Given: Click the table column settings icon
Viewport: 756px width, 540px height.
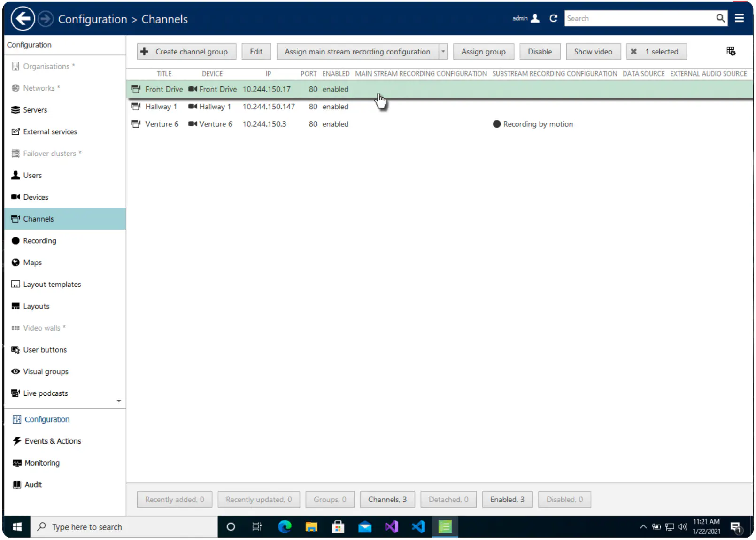Looking at the screenshot, I should pyautogui.click(x=731, y=52).
